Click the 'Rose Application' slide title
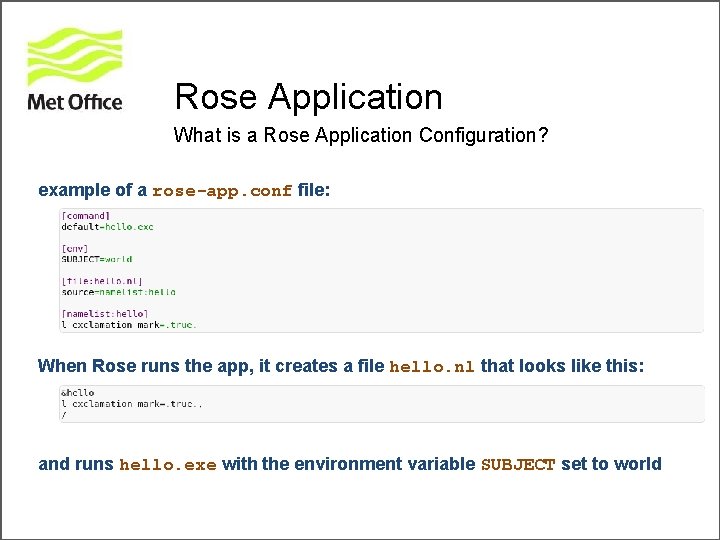This screenshot has width=720, height=540. point(309,96)
